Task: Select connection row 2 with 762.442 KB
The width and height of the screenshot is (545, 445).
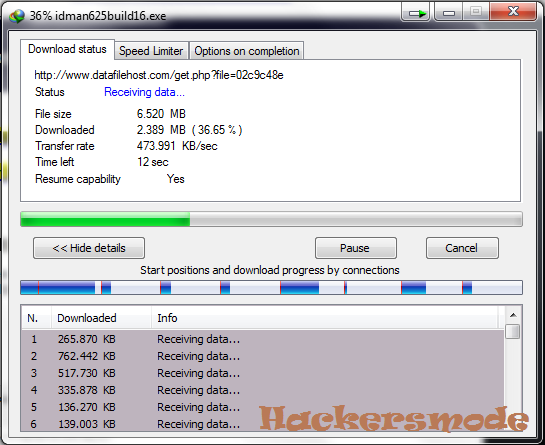Action: (x=262, y=356)
